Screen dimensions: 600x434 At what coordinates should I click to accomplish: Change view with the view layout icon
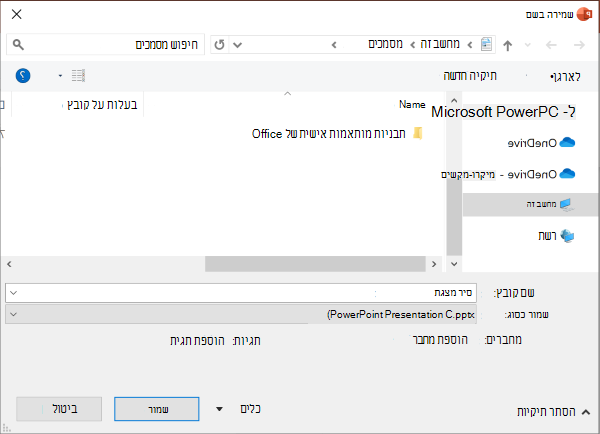[x=78, y=75]
